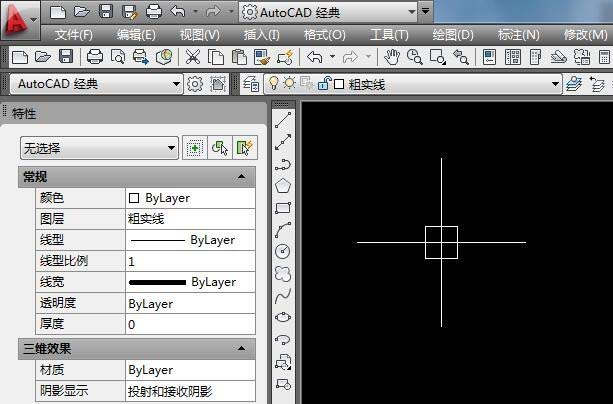Open Undo list dropdown in the standard toolbar
613x404 pixels.
[332, 57]
